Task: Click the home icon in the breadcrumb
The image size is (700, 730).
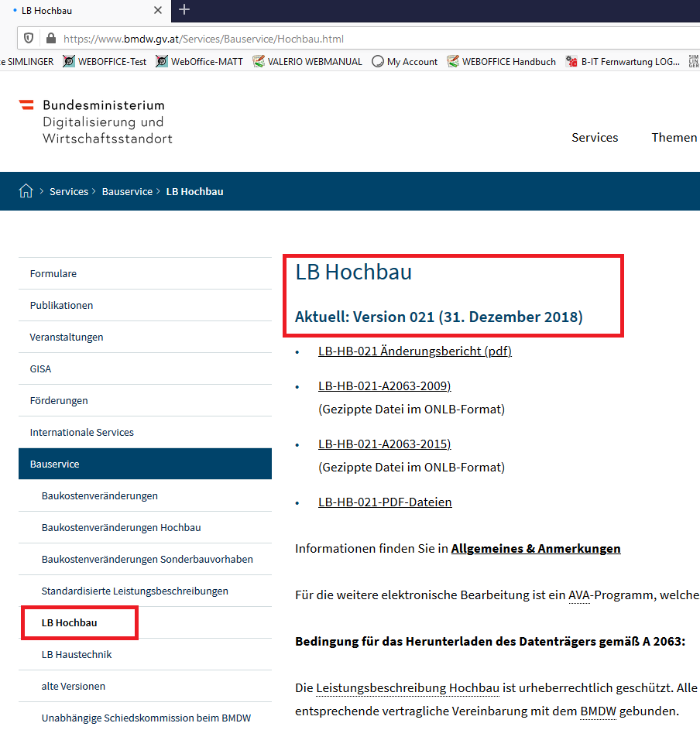Action: click(26, 191)
